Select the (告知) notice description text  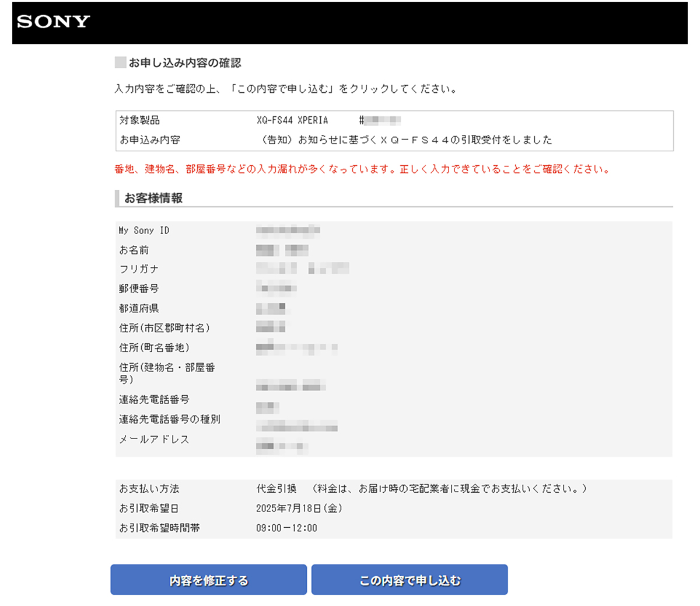point(406,140)
